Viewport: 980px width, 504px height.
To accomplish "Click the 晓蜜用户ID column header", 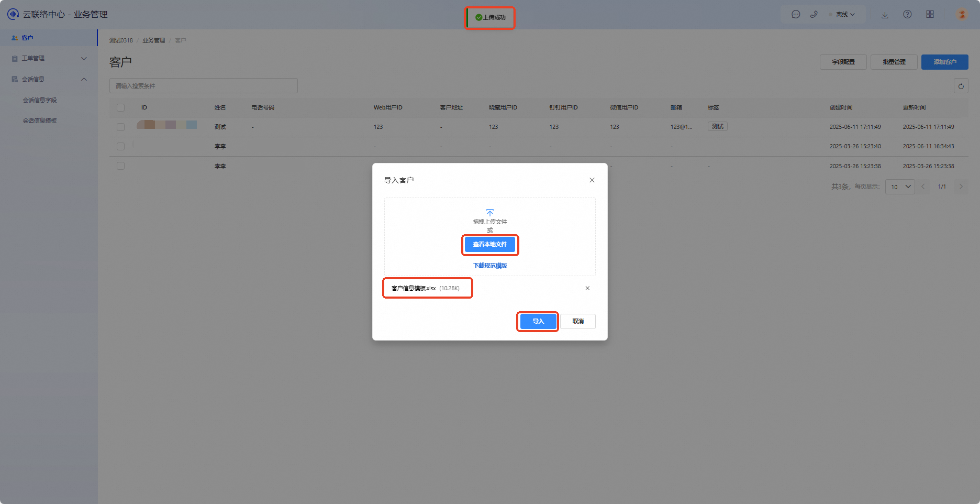I will pos(503,107).
